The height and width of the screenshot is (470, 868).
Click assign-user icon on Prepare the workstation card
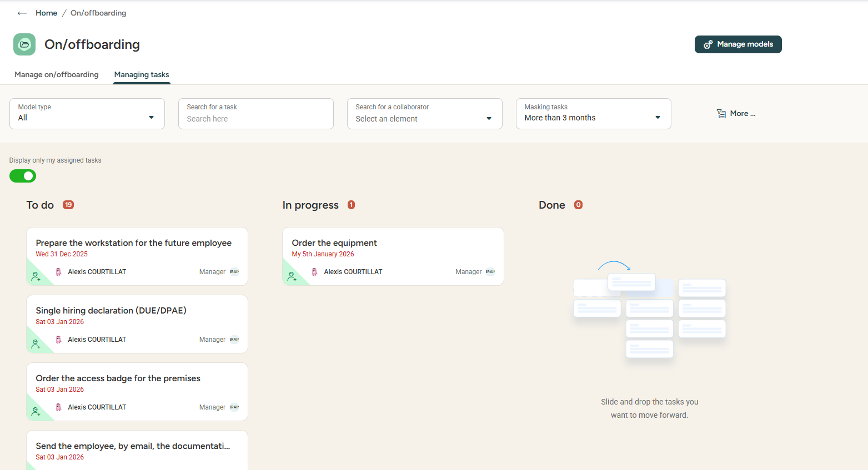[36, 276]
